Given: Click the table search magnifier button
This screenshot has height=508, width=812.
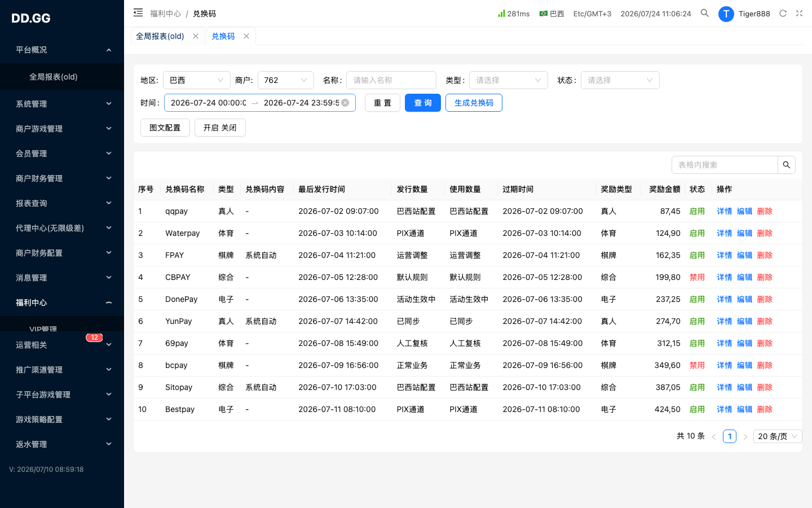Looking at the screenshot, I should (x=787, y=165).
